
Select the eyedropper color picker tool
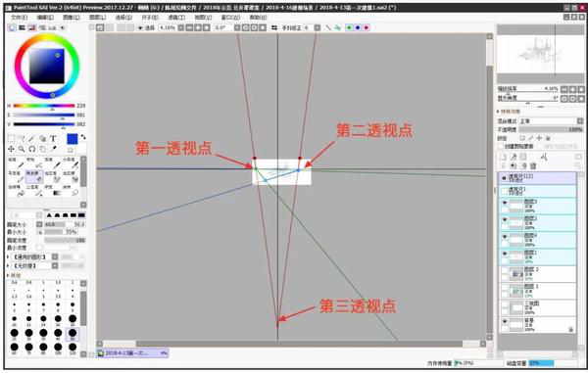click(x=53, y=149)
